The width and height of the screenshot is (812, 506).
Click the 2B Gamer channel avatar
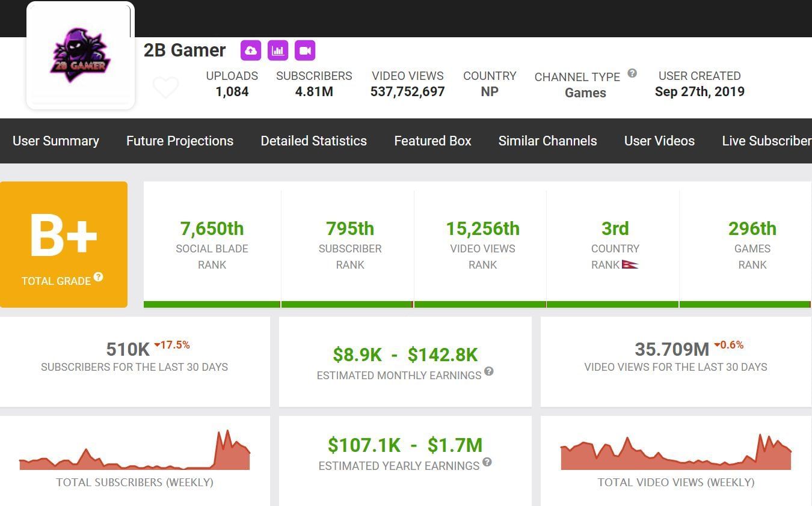click(x=81, y=56)
